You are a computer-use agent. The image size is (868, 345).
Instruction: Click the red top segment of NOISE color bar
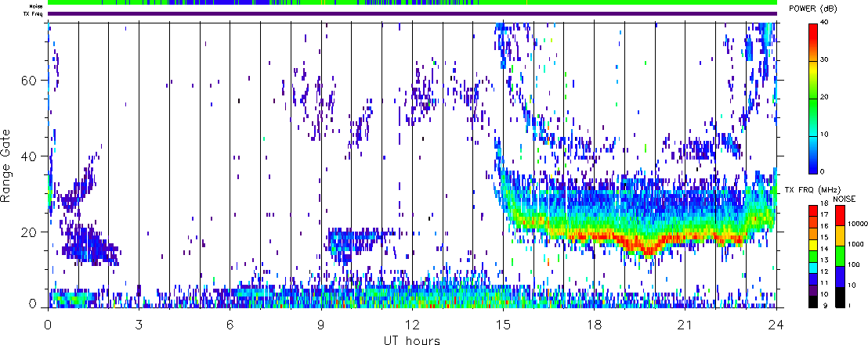(x=839, y=214)
